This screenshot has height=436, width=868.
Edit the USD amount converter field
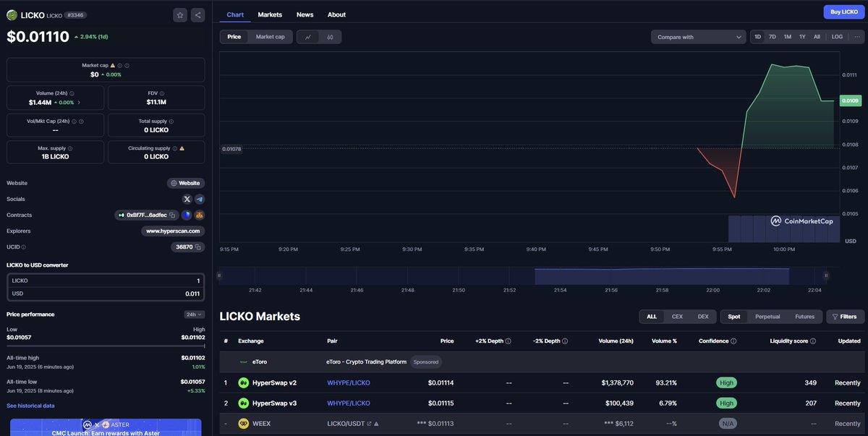106,294
